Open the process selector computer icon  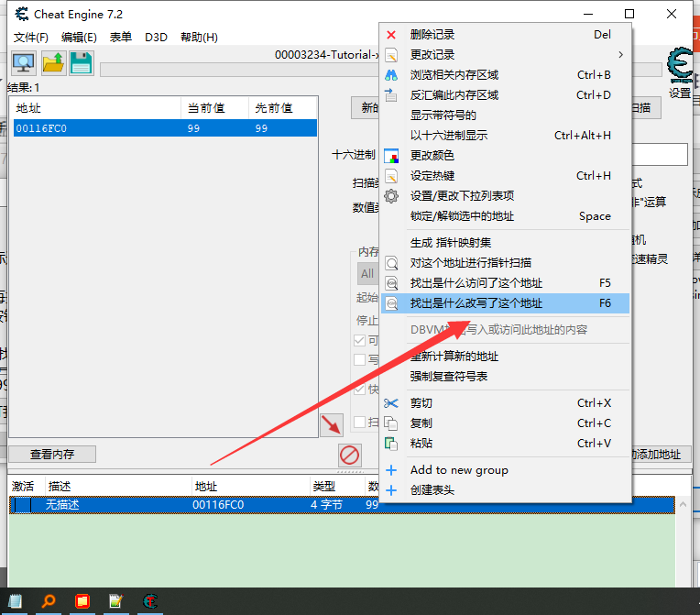click(x=24, y=63)
